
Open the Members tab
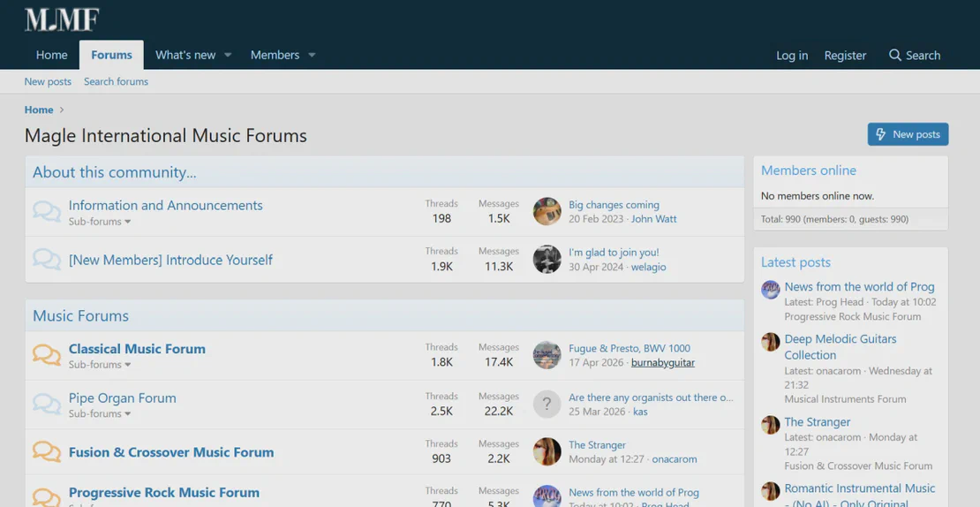click(275, 55)
